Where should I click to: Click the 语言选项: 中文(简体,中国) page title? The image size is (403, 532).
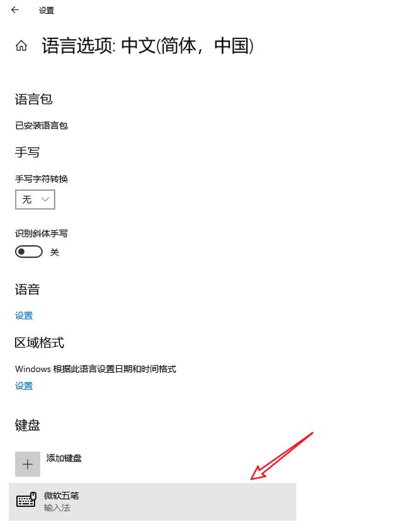pos(147,45)
